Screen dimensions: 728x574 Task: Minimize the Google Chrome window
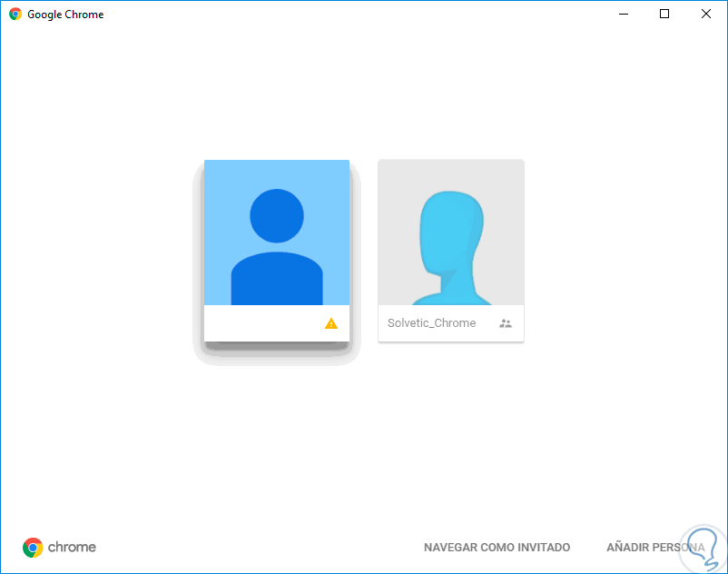pyautogui.click(x=624, y=14)
